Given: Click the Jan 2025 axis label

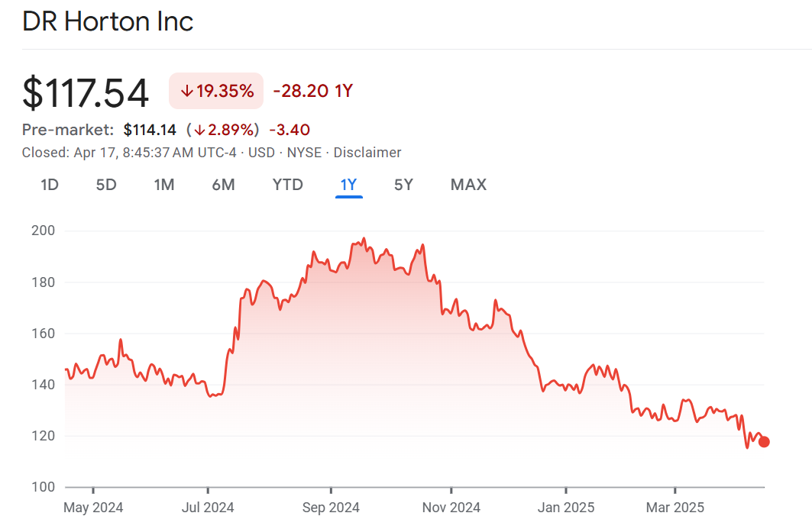Looking at the screenshot, I should (x=566, y=507).
